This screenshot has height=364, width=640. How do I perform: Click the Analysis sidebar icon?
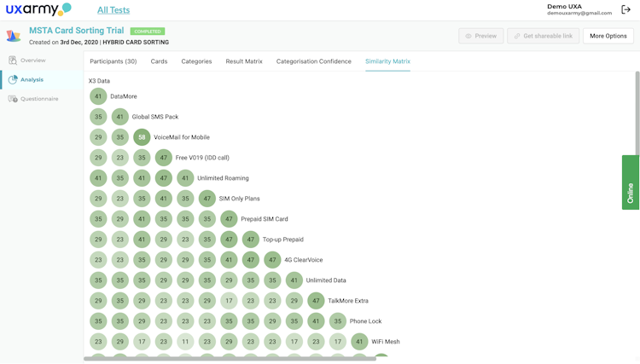pos(13,79)
